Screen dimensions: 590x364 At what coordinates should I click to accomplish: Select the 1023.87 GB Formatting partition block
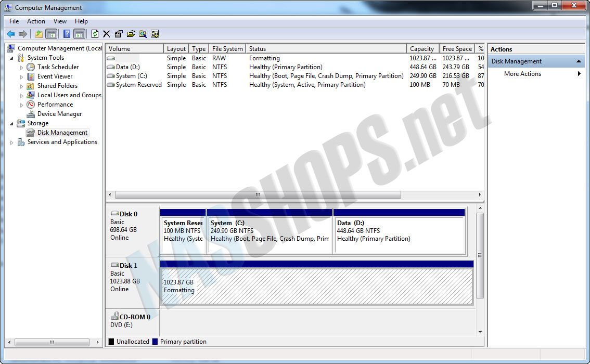tap(317, 282)
